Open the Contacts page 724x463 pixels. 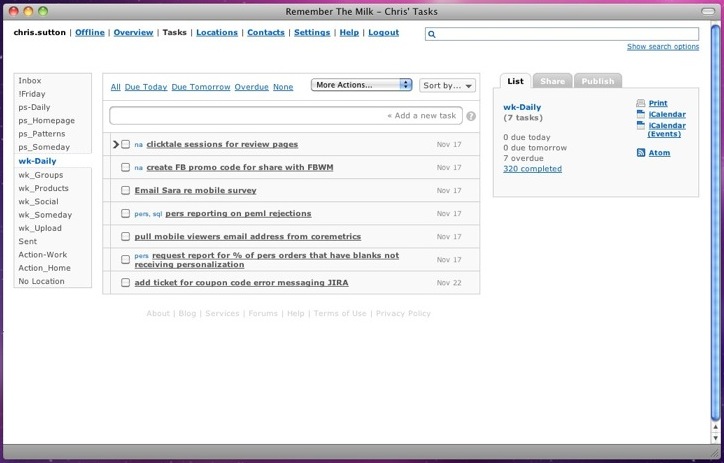click(266, 32)
